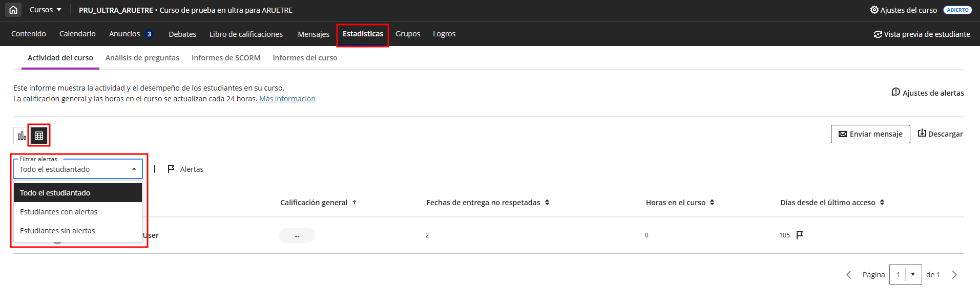The width and height of the screenshot is (980, 308).
Task: Go to previous page arrow
Action: click(849, 275)
